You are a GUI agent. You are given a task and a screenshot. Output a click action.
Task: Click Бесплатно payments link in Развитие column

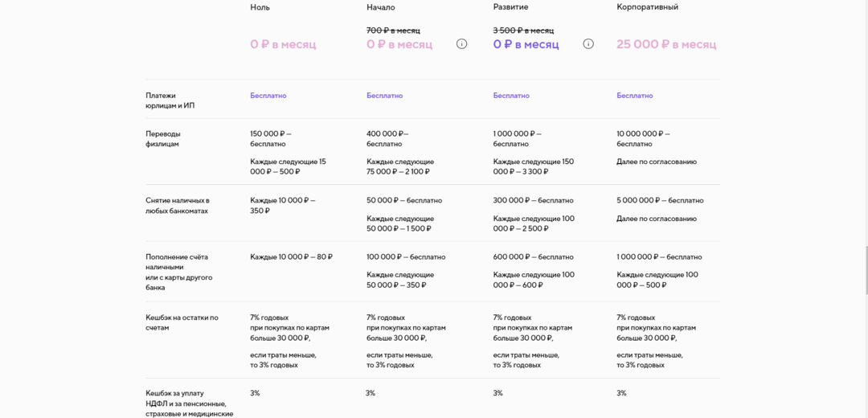(511, 96)
